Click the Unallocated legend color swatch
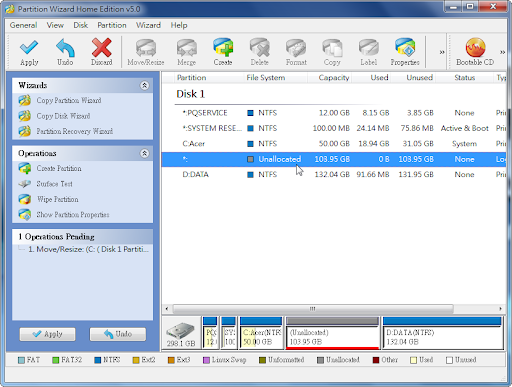 pos(320,360)
